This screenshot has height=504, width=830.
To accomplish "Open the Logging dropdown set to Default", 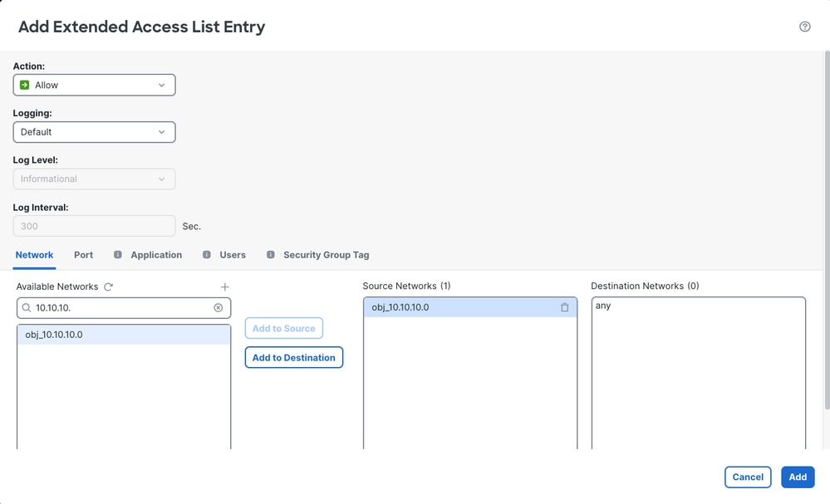I will (94, 132).
